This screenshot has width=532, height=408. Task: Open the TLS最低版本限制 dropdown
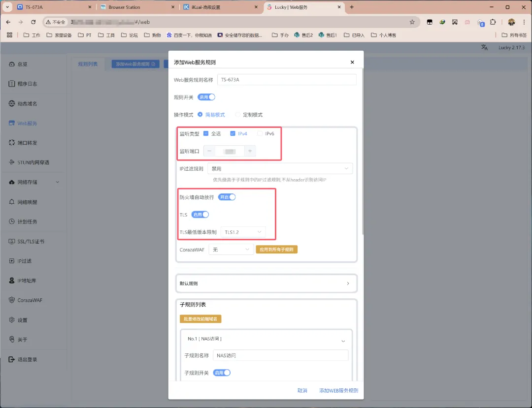click(x=243, y=232)
